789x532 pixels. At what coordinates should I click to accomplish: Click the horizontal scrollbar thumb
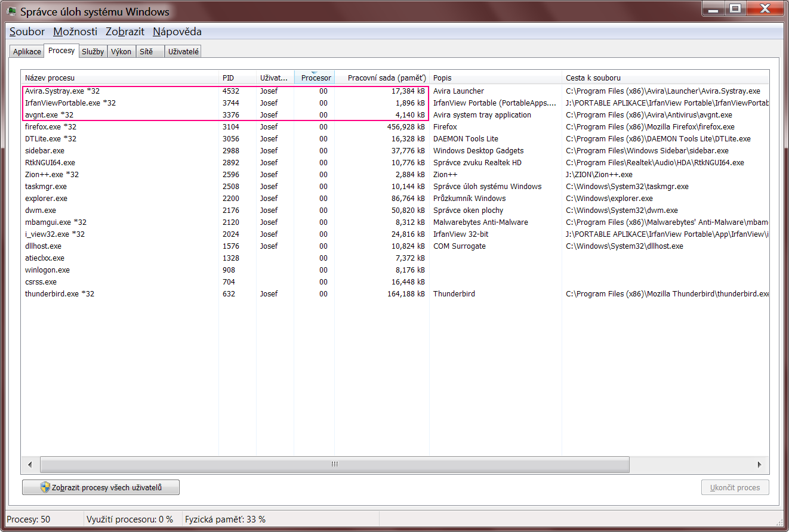[334, 464]
